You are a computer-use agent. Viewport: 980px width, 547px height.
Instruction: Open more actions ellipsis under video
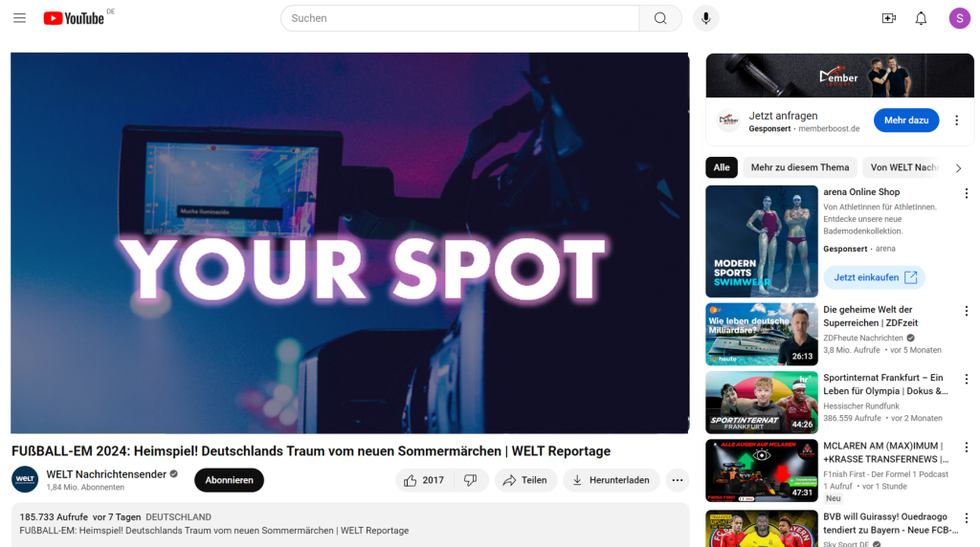click(677, 480)
